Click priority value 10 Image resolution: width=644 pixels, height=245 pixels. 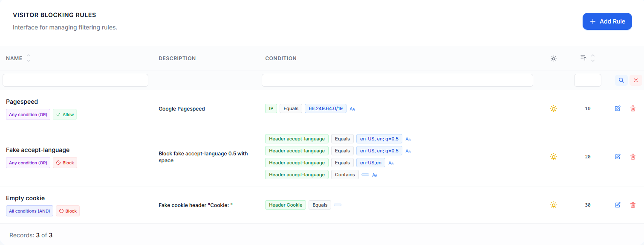(588, 109)
